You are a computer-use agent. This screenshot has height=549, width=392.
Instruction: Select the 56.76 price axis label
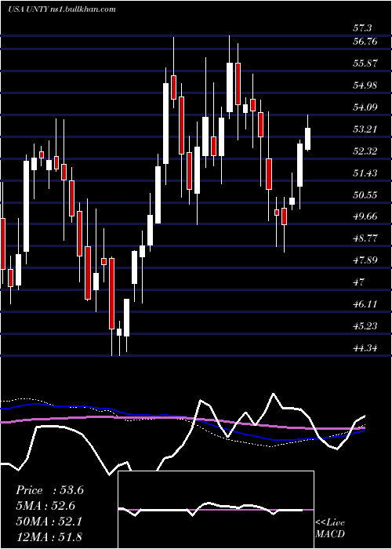click(366, 42)
